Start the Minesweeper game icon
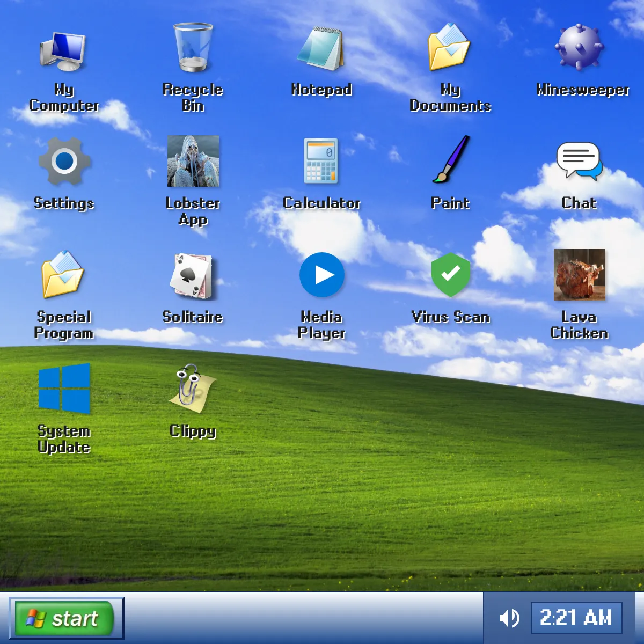Image resolution: width=644 pixels, height=644 pixels. pyautogui.click(x=580, y=48)
